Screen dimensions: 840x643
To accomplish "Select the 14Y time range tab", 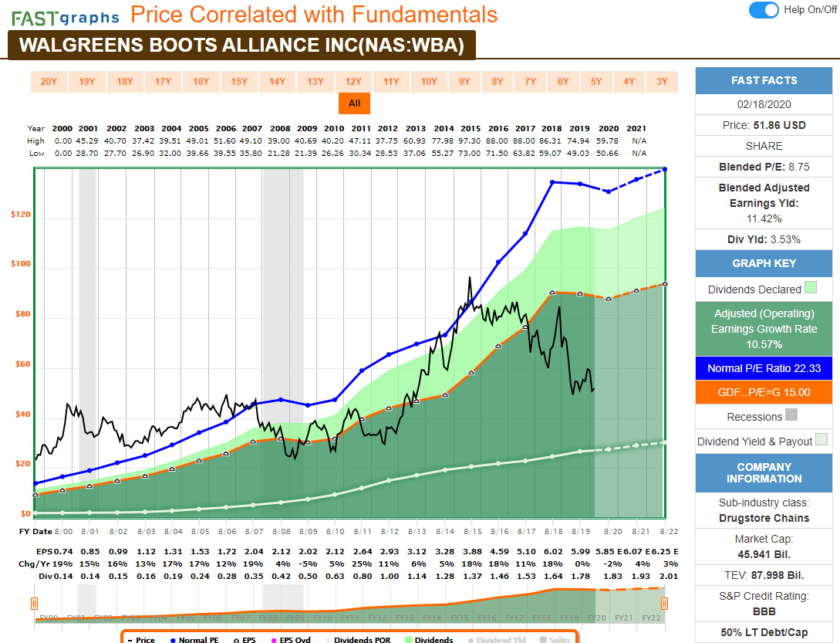I will 277,82.
